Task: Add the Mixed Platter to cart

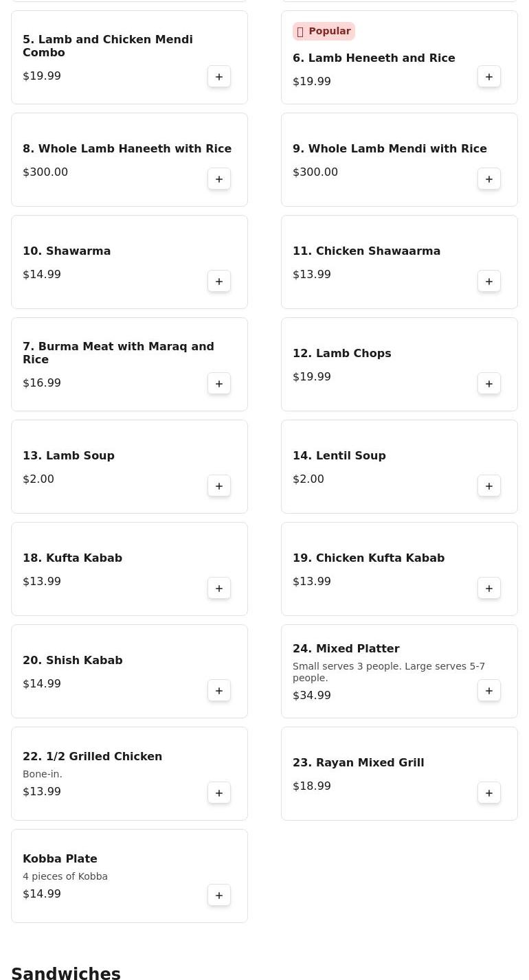Action: (x=489, y=691)
